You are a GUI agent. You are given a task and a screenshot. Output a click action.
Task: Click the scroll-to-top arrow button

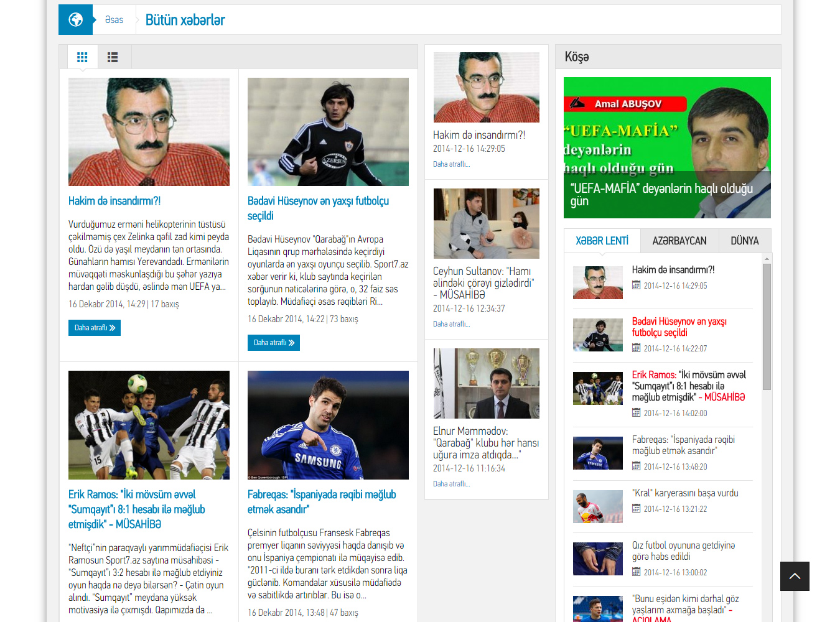[795, 576]
